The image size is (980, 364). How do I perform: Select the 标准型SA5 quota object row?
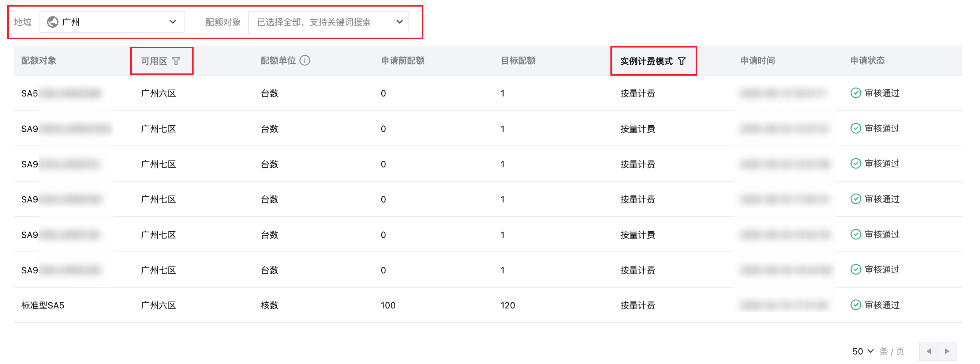tap(42, 306)
